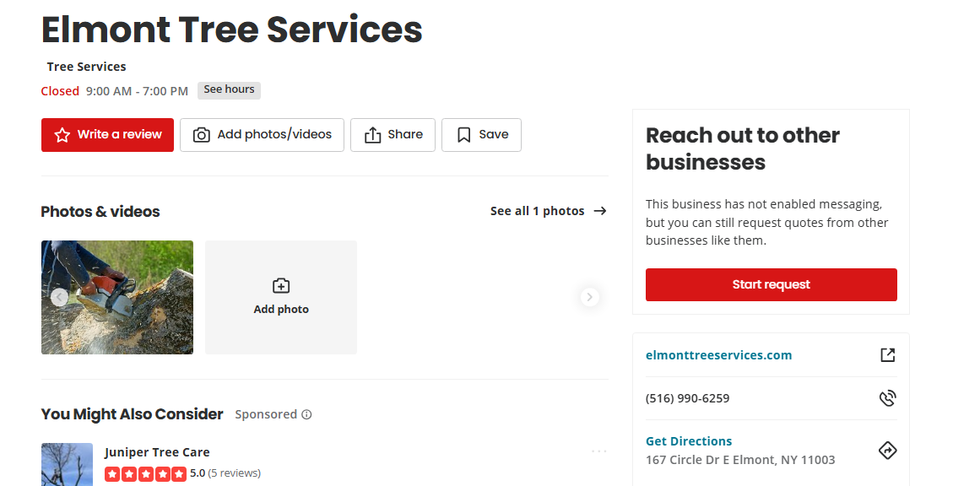Click the Start request button
The width and height of the screenshot is (980, 486).
771,285
